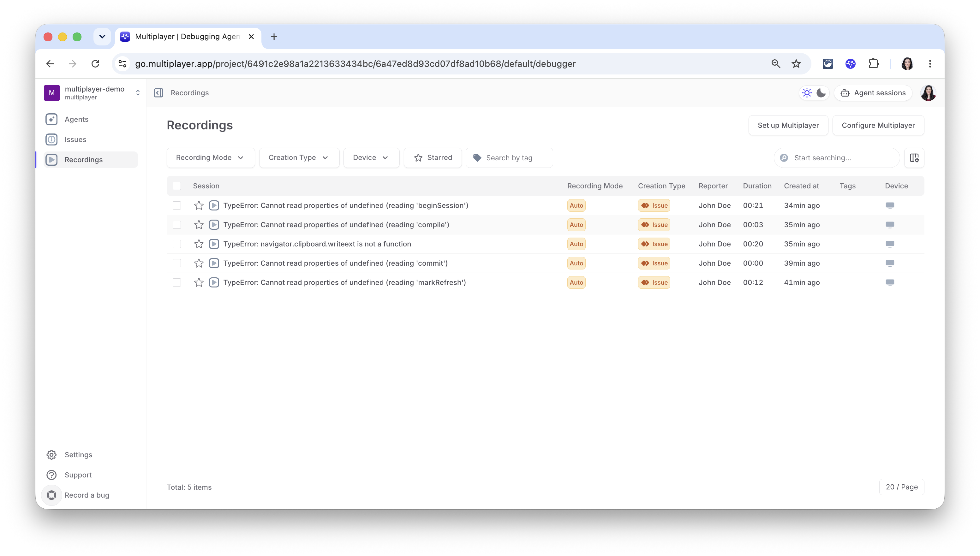Reload the page
Viewport: 980px width, 556px height.
(x=95, y=64)
